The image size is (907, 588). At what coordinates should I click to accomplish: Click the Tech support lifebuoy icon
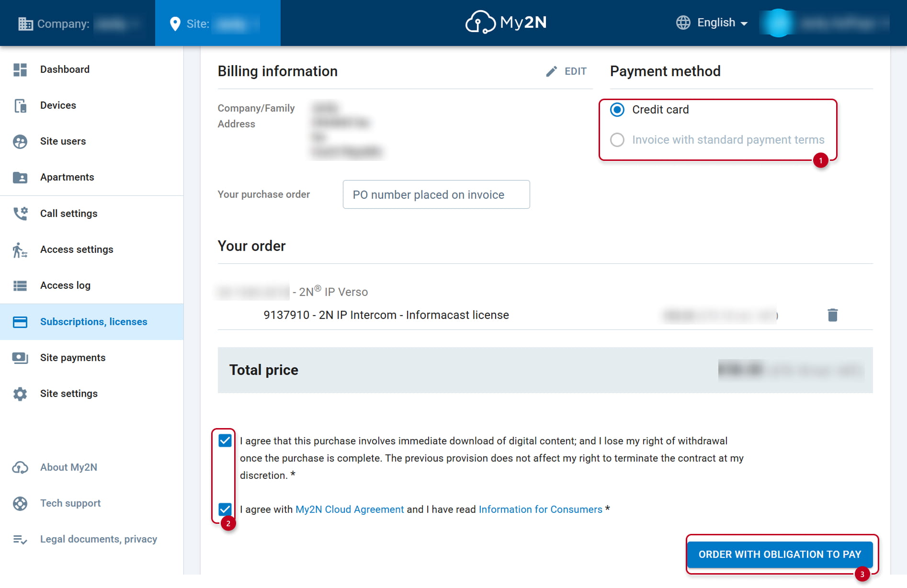pyautogui.click(x=20, y=503)
